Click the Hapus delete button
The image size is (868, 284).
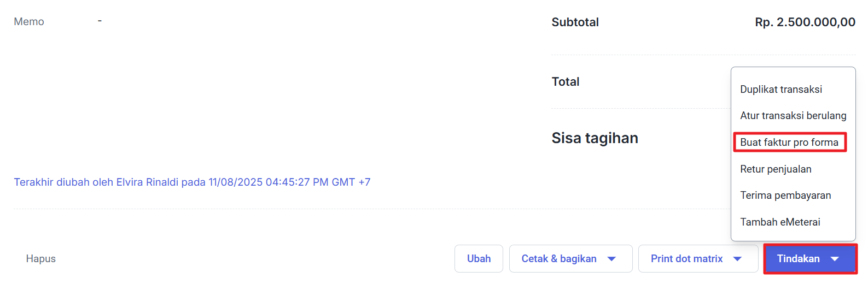click(41, 259)
